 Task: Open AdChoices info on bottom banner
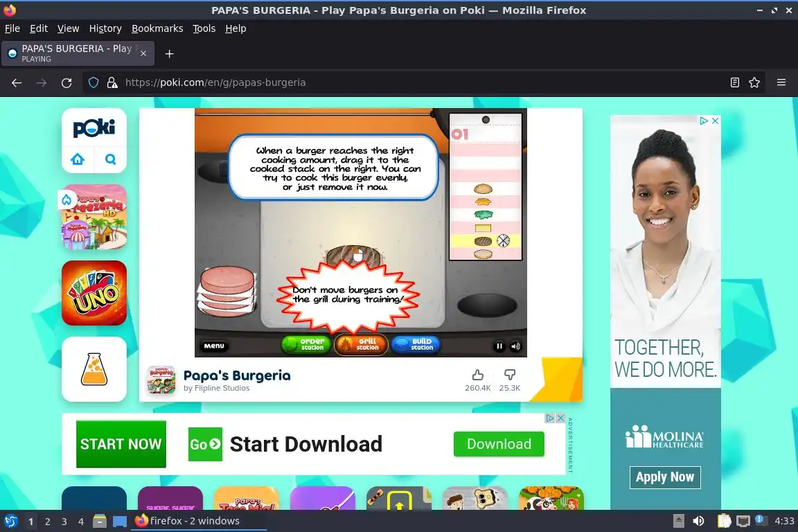(550, 418)
